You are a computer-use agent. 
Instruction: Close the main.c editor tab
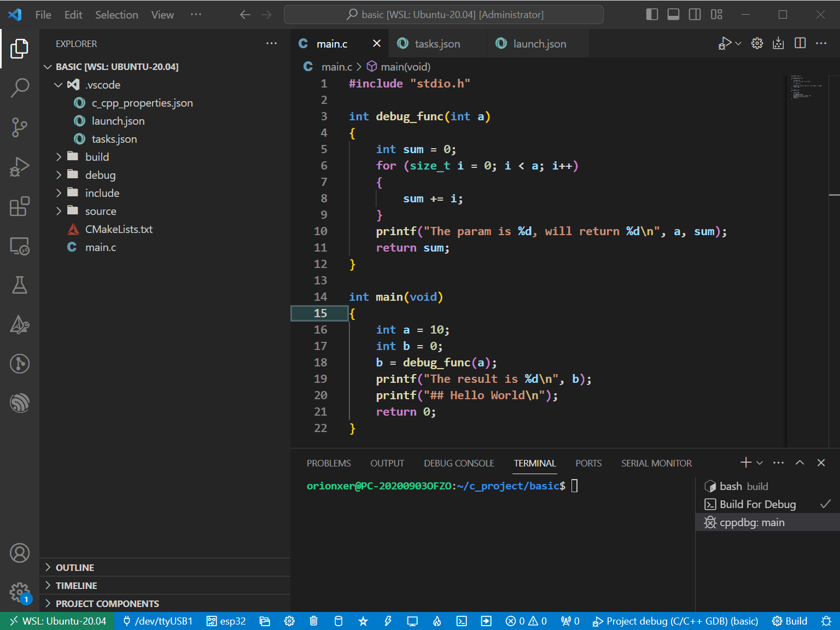tap(377, 44)
